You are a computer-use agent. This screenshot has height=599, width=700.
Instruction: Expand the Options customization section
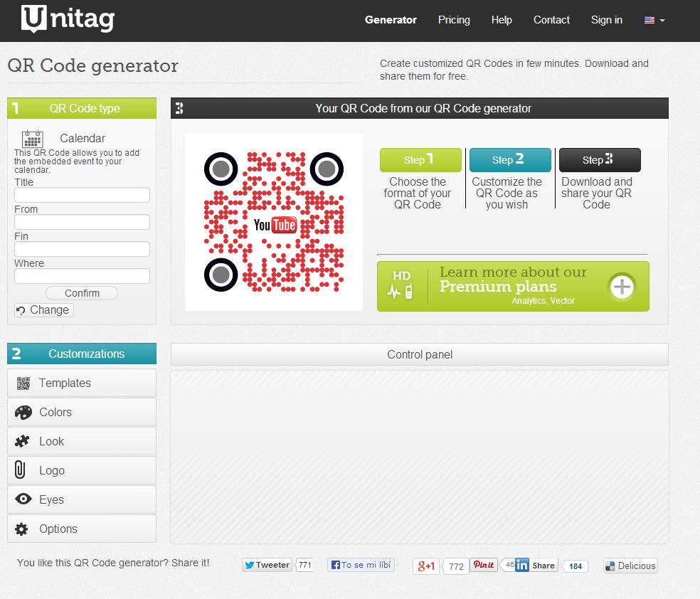[x=82, y=529]
